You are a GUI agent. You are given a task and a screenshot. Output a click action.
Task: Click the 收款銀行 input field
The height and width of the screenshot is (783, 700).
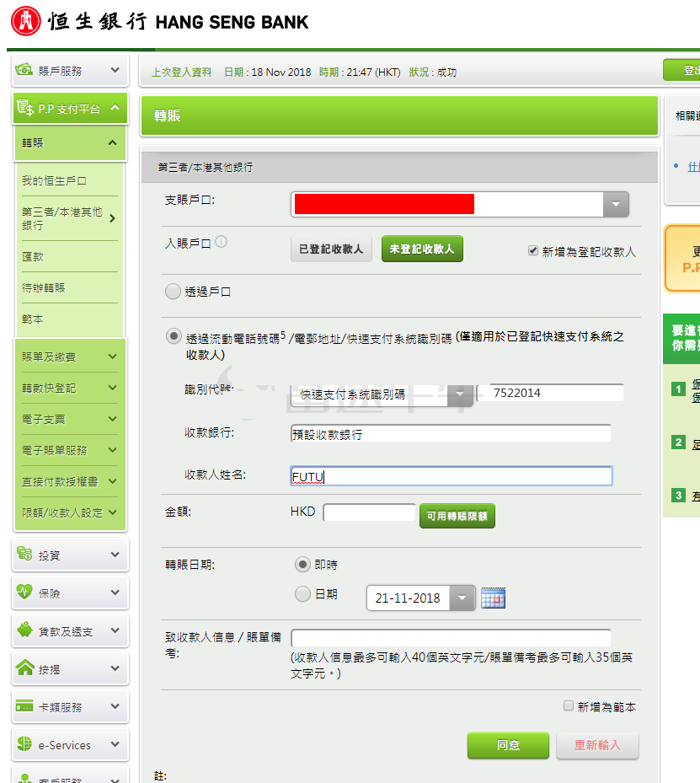[x=451, y=433]
